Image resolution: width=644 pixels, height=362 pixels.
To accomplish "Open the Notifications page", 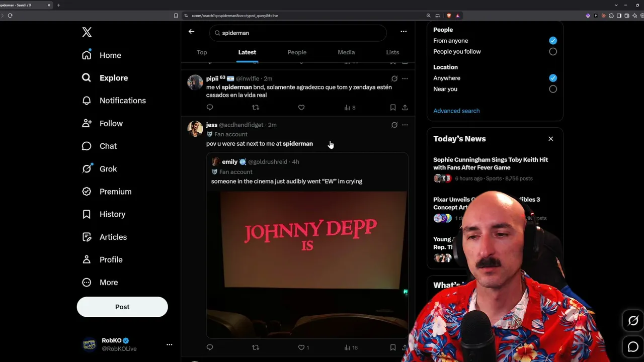I will (114, 101).
